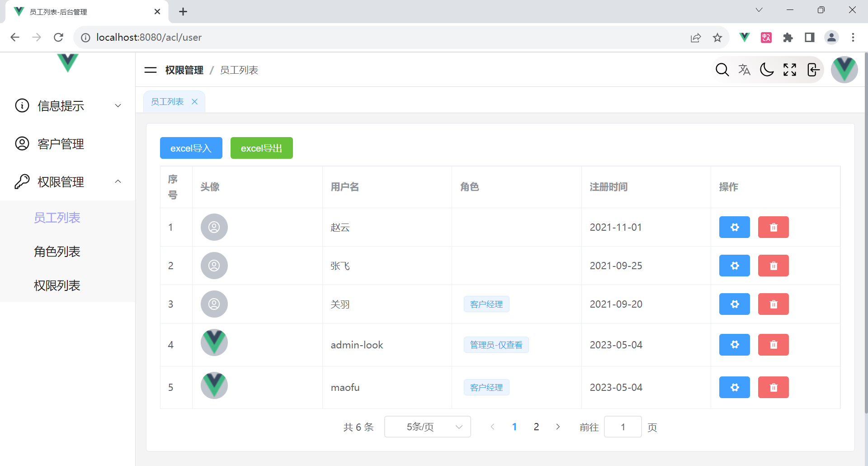868x466 pixels.
Task: Toggle dark mode moon icon
Action: click(767, 70)
